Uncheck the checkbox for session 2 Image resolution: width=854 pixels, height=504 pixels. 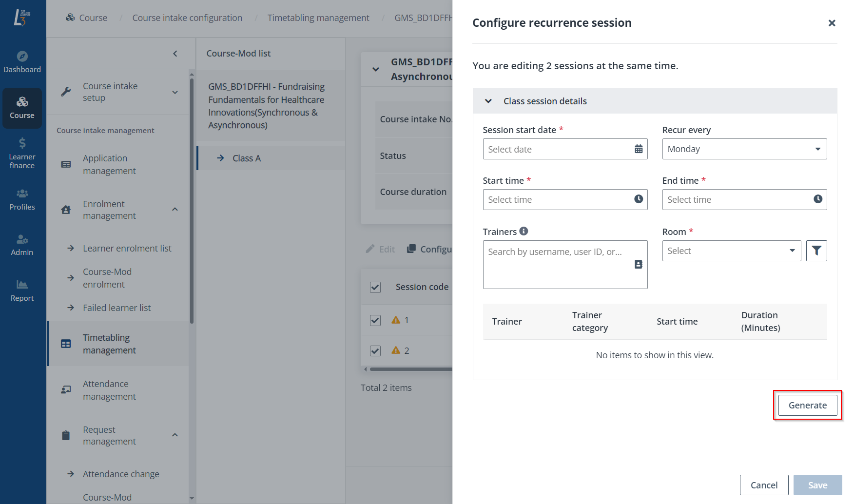(x=375, y=350)
